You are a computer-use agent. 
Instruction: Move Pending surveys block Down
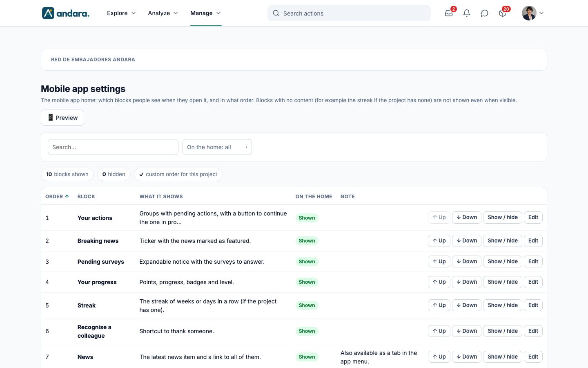coord(467,262)
